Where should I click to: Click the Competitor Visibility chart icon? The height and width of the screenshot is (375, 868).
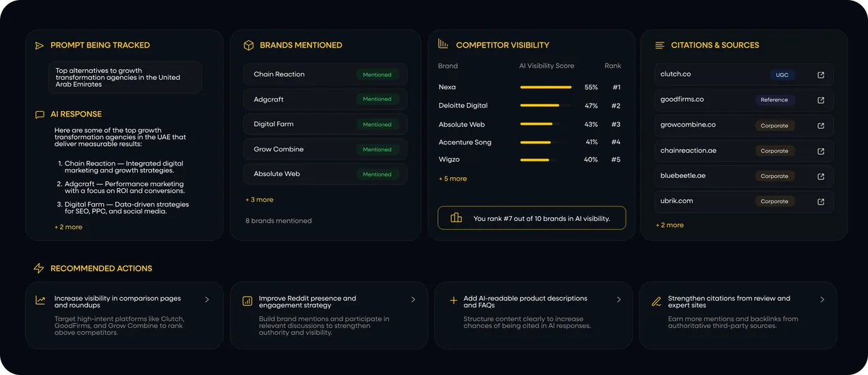443,44
